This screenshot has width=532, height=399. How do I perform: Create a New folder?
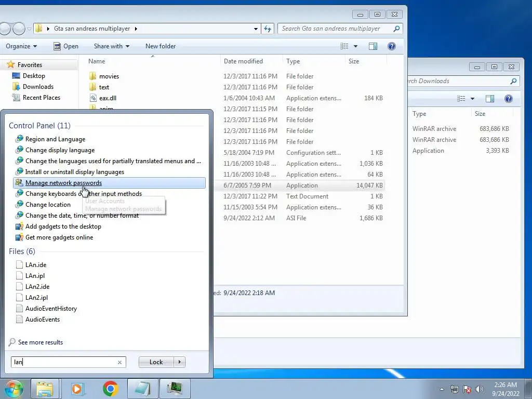pos(161,46)
